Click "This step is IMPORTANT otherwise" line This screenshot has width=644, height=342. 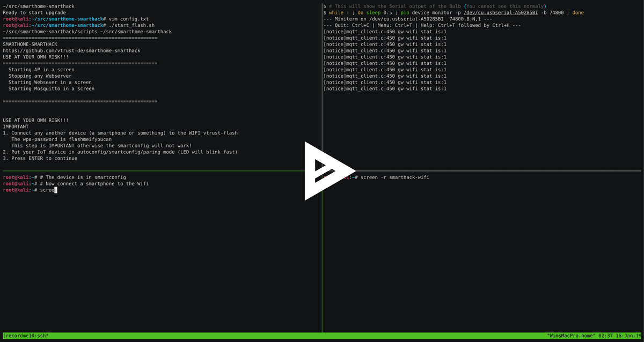tap(101, 146)
